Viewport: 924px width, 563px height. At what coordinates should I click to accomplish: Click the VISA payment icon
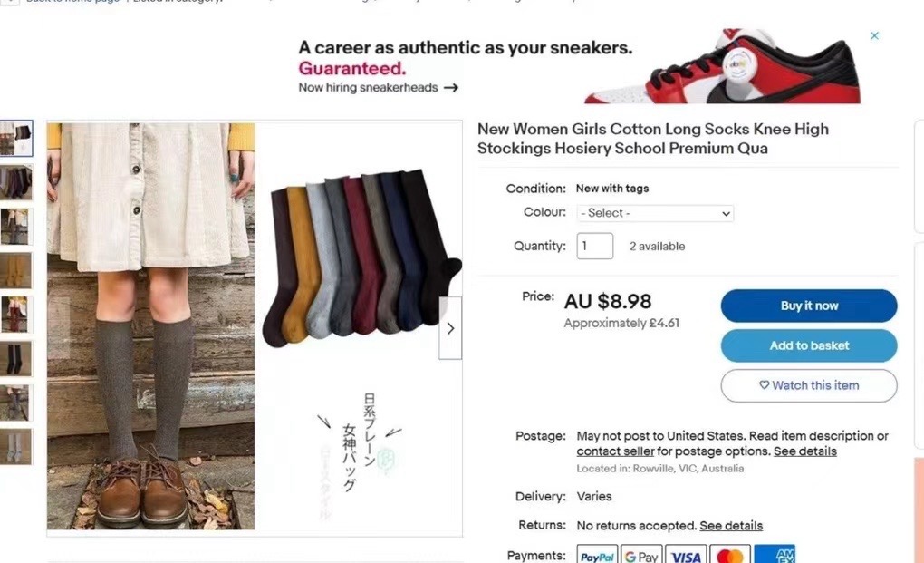coord(686,556)
